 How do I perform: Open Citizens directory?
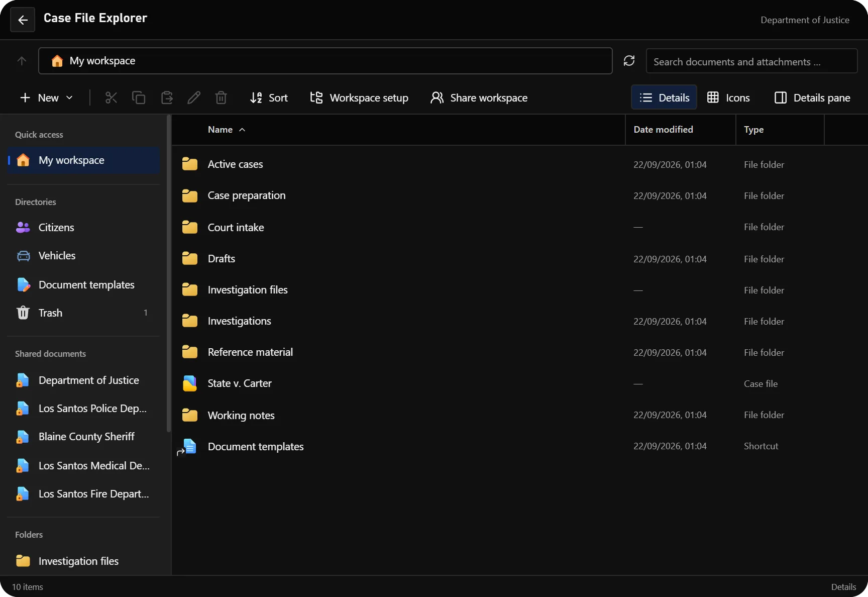(83, 228)
